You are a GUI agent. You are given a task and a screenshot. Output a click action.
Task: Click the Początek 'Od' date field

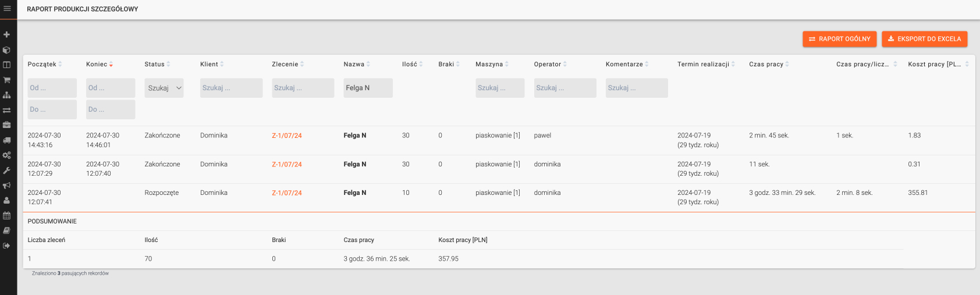(52, 88)
